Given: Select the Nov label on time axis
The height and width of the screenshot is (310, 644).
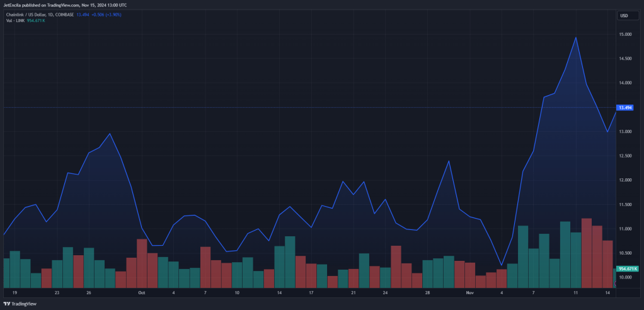Looking at the screenshot, I should tap(470, 293).
